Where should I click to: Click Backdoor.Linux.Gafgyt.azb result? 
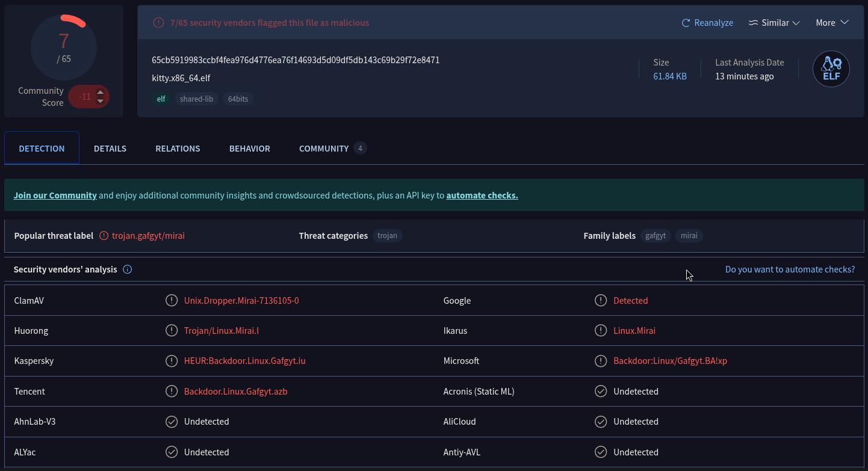pos(236,391)
